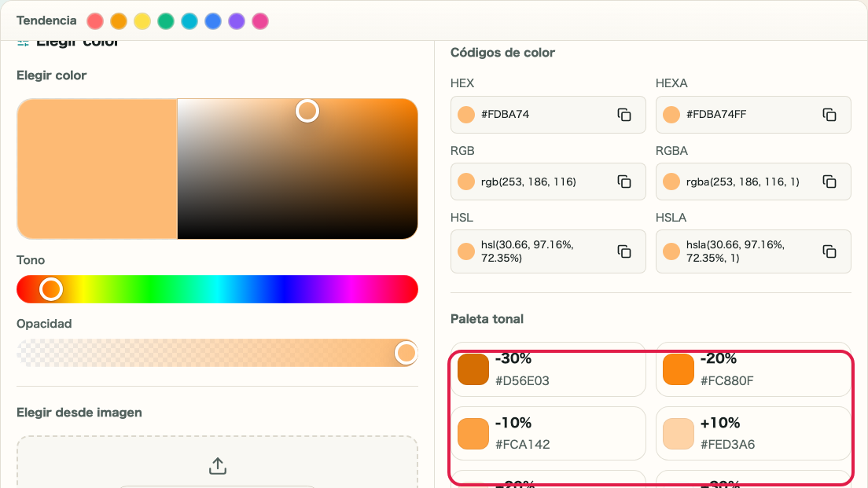Pick the yellow trending color dot
Image resolution: width=868 pixels, height=488 pixels.
pos(142,21)
